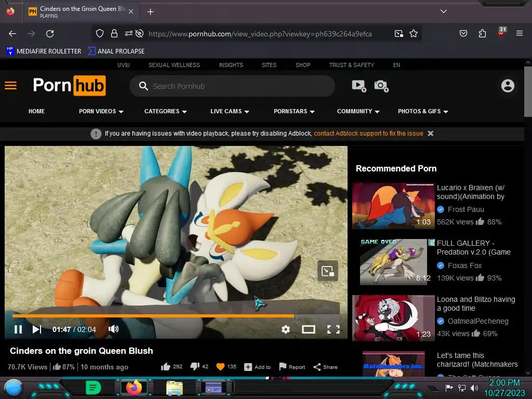Expand the CATEGORIES dropdown
Image resolution: width=532 pixels, height=399 pixels.
[166, 111]
